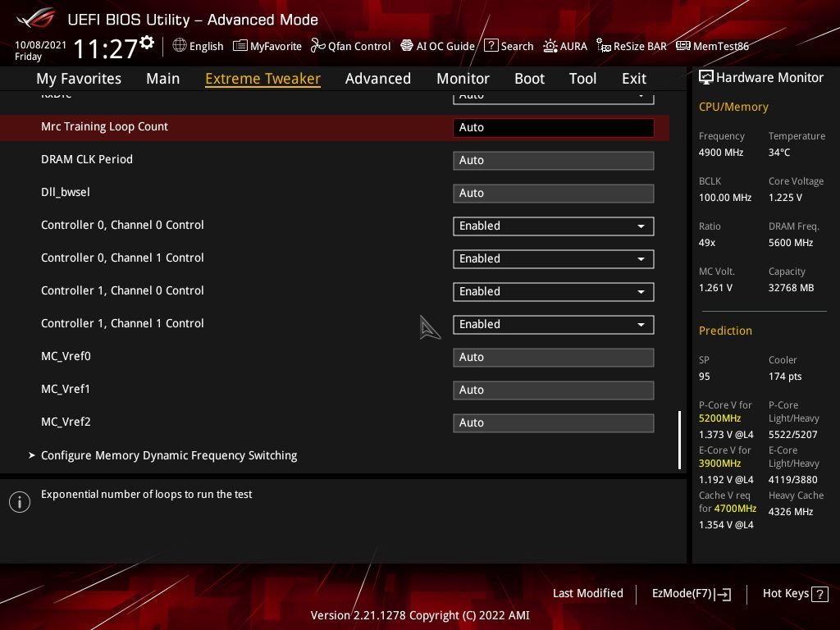This screenshot has height=630, width=840.
Task: Click the 10/08/2021 date
Action: [x=40, y=45]
